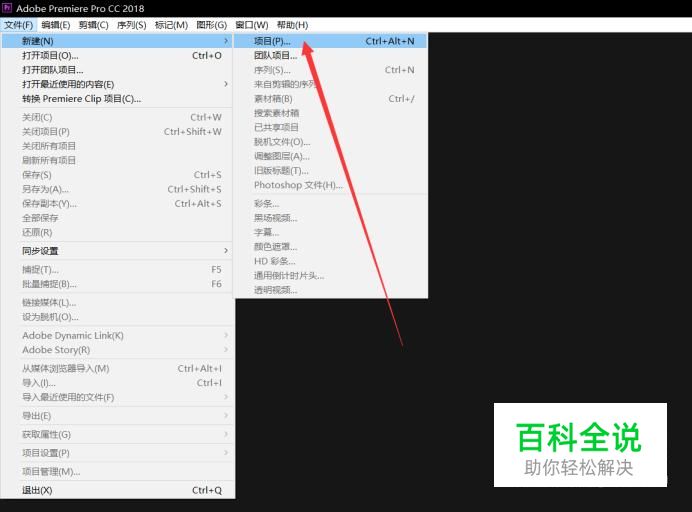
Task: Click 另存为(A)... in File menu
Action: point(117,189)
